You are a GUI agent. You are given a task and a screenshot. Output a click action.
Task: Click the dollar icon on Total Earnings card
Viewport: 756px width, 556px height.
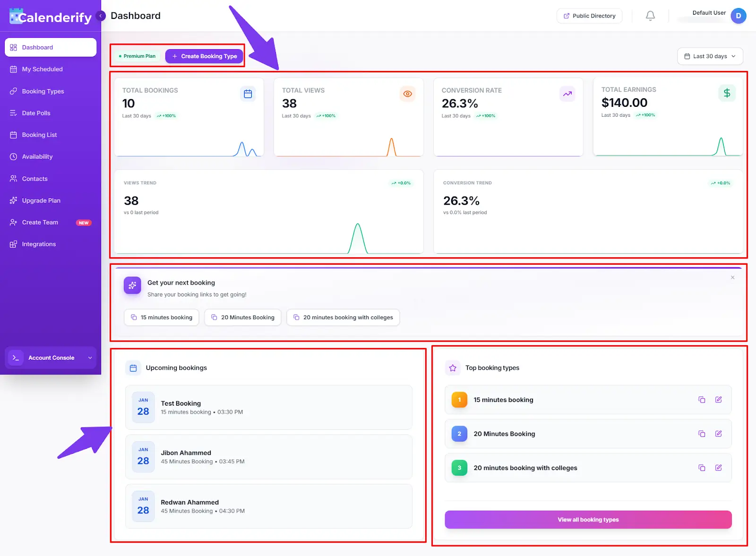point(727,93)
